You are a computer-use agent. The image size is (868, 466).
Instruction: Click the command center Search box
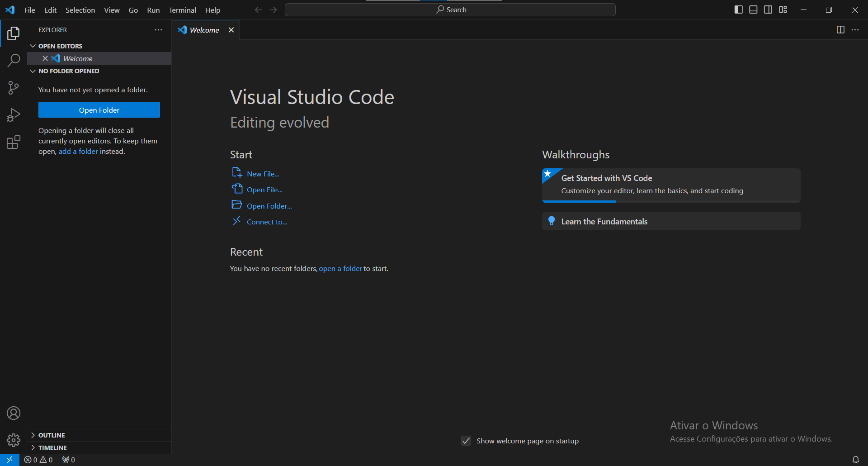click(x=450, y=10)
